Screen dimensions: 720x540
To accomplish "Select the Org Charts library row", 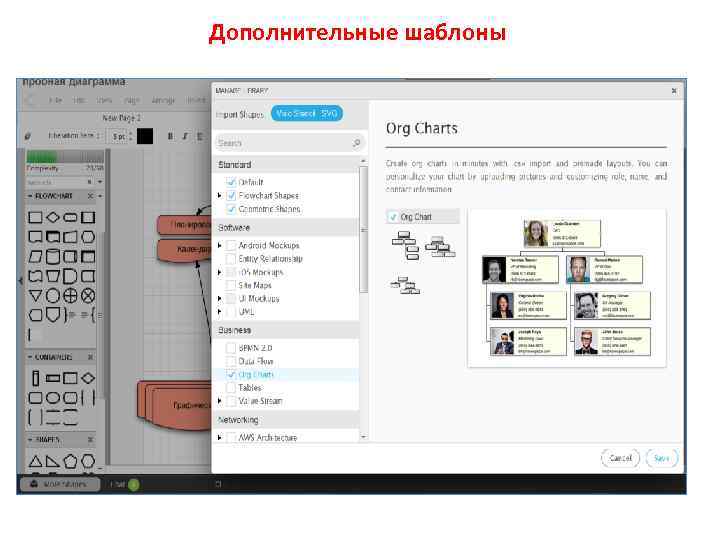I will pyautogui.click(x=286, y=374).
